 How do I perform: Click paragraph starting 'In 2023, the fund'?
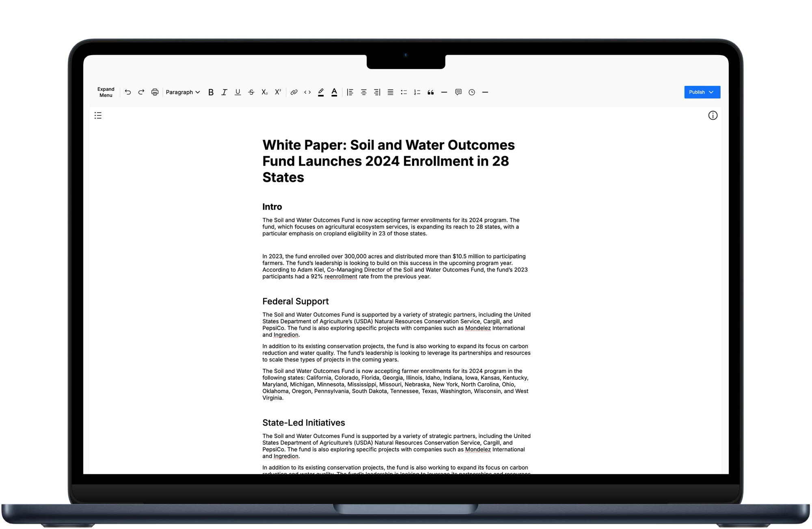point(395,267)
